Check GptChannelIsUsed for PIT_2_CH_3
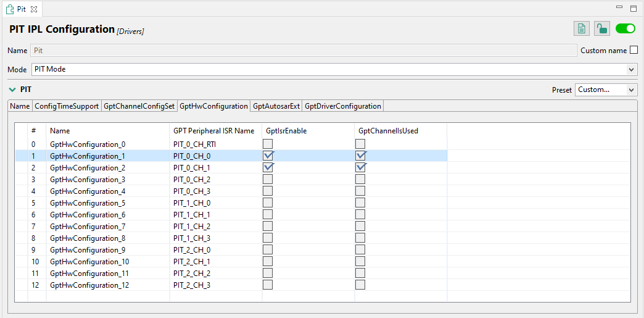The height and width of the screenshot is (318, 644). point(360,285)
